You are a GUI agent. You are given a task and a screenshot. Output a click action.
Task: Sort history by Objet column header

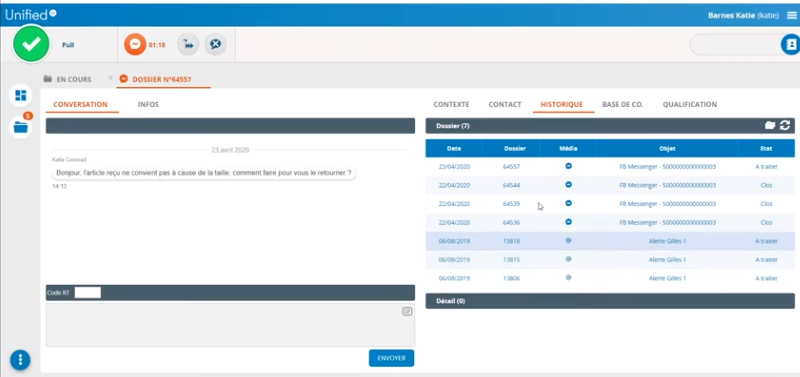pos(667,148)
